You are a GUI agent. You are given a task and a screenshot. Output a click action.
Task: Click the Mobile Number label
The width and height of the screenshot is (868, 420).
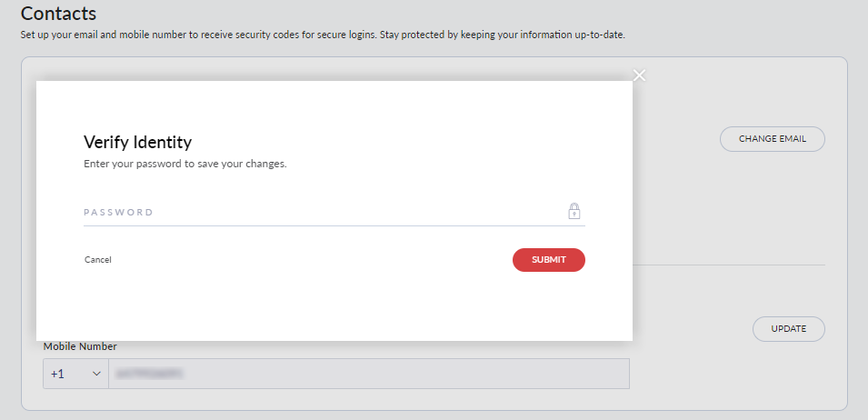point(80,346)
